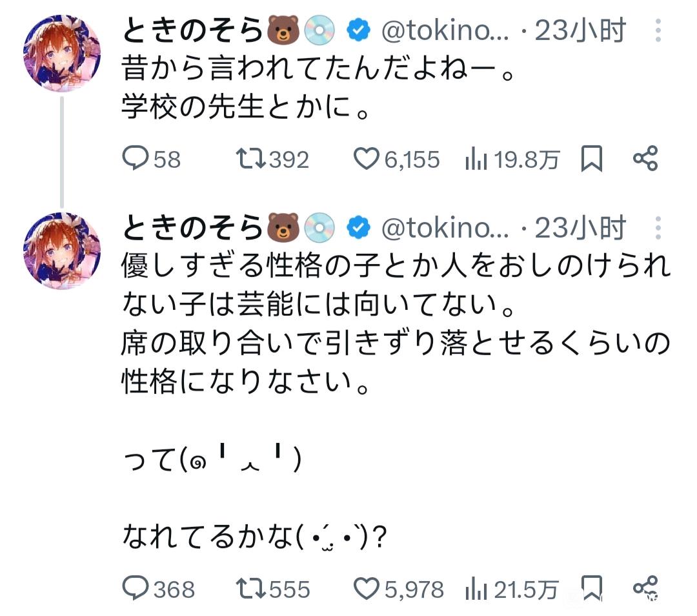Open the profile avatar on the second tweet
697x616 pixels.
(62, 251)
